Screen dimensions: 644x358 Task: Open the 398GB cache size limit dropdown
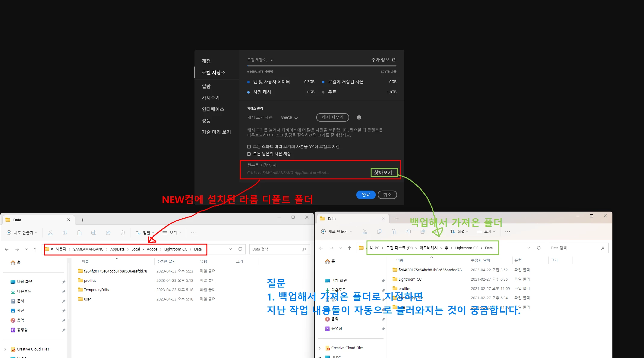289,118
